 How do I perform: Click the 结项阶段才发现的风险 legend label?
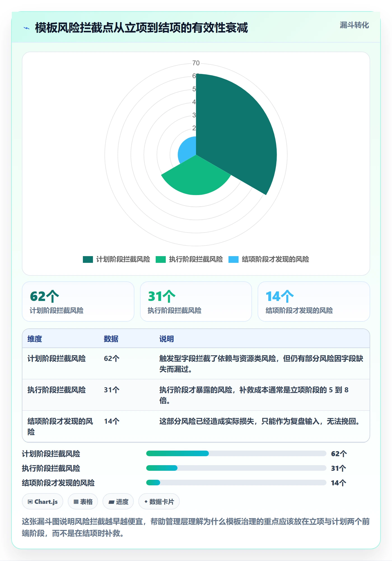(276, 259)
